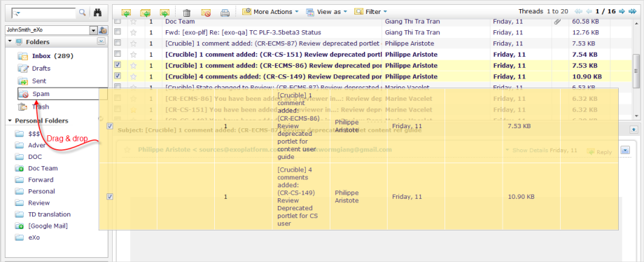Star the TC PLF-3.5beta3 Status message
644x262 pixels.
(x=133, y=32)
